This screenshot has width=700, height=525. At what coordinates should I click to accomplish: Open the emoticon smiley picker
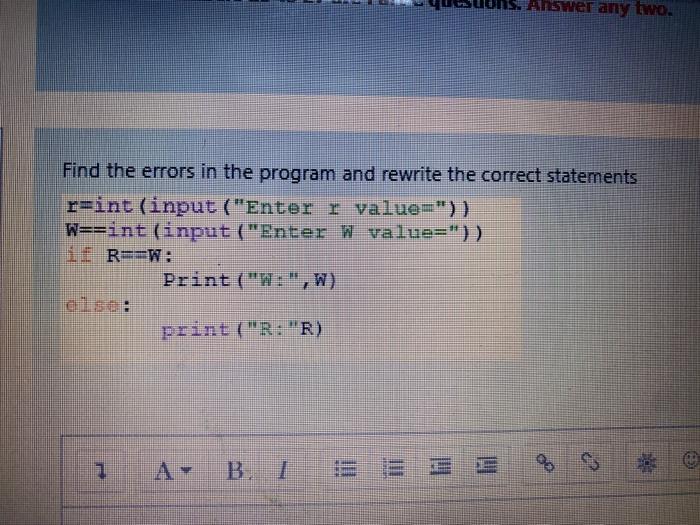coord(691,459)
